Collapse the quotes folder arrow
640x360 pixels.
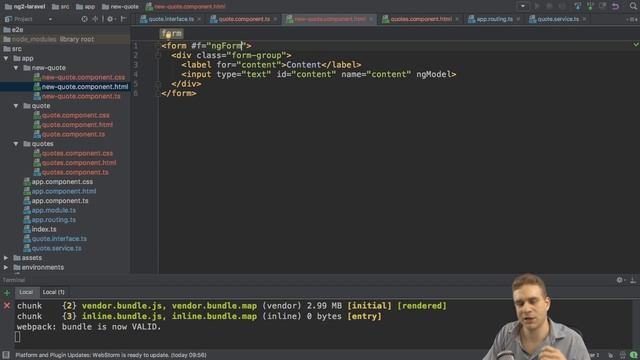[16, 144]
